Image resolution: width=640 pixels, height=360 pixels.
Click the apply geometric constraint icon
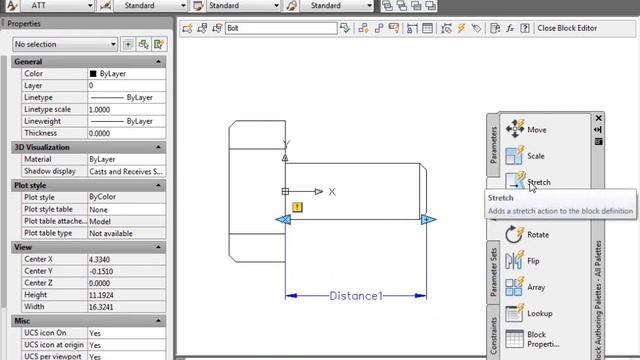[x=379, y=28]
